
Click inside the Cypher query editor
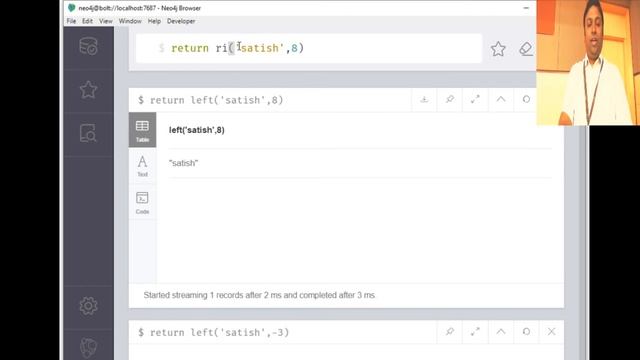point(309,49)
